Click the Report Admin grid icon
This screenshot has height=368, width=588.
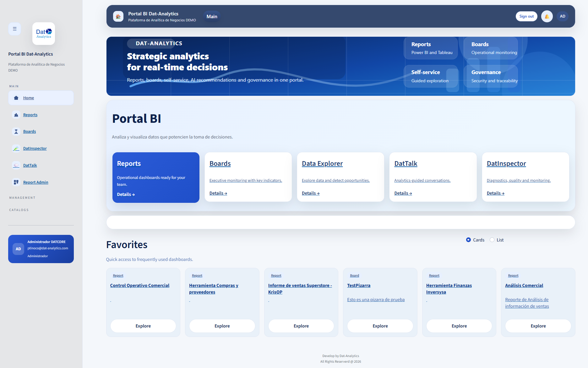[16, 182]
